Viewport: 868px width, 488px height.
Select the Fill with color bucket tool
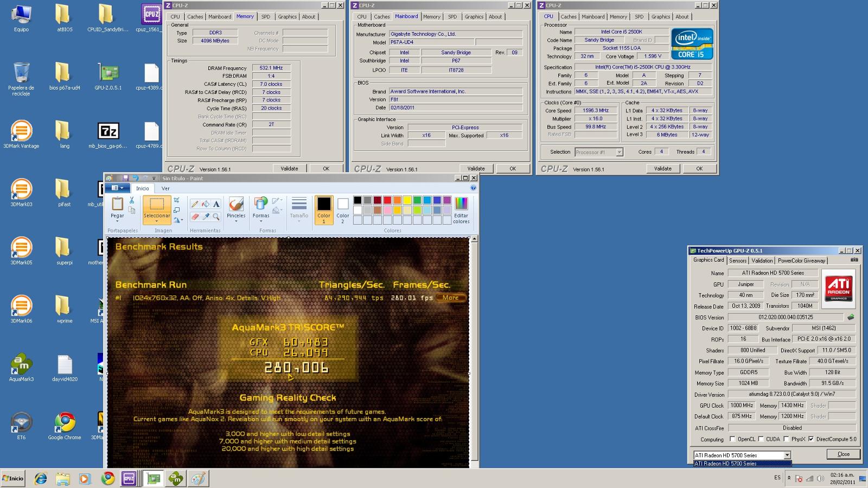tap(206, 204)
